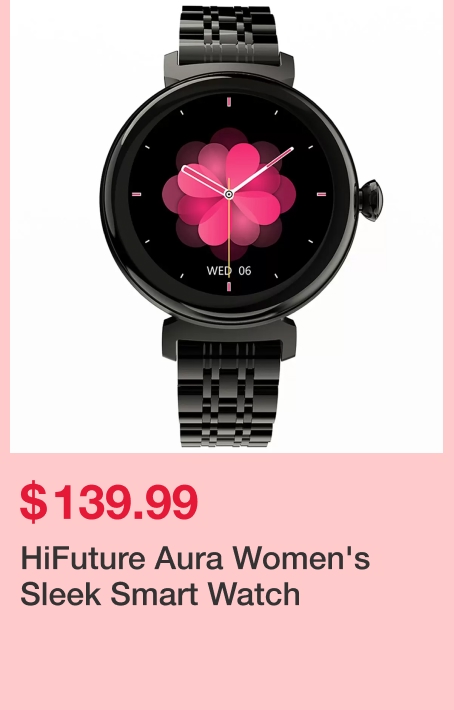
Task: Click the center pivot of watch hands
Action: coord(229,195)
